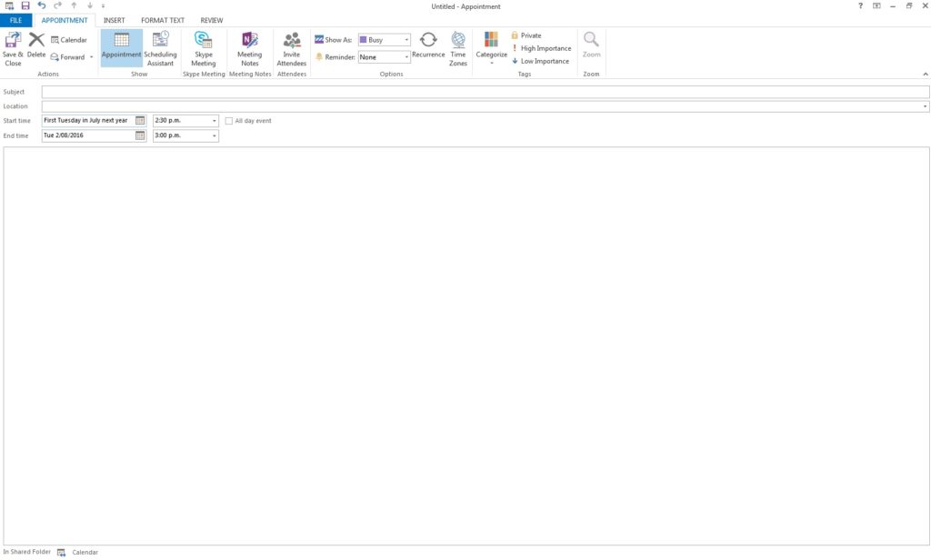Click the shared Calendar folder icon in status bar
The width and height of the screenshot is (931, 560).
(x=61, y=553)
